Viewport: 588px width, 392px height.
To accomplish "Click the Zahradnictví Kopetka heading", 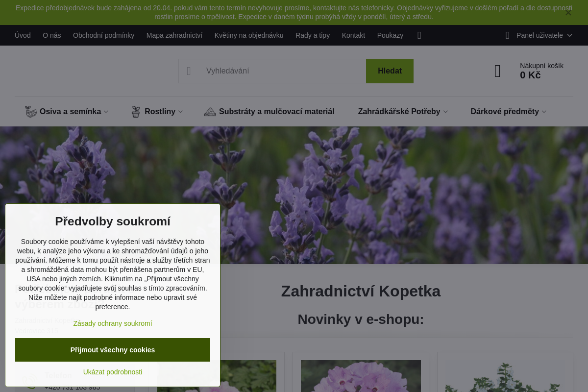I will [361, 291].
